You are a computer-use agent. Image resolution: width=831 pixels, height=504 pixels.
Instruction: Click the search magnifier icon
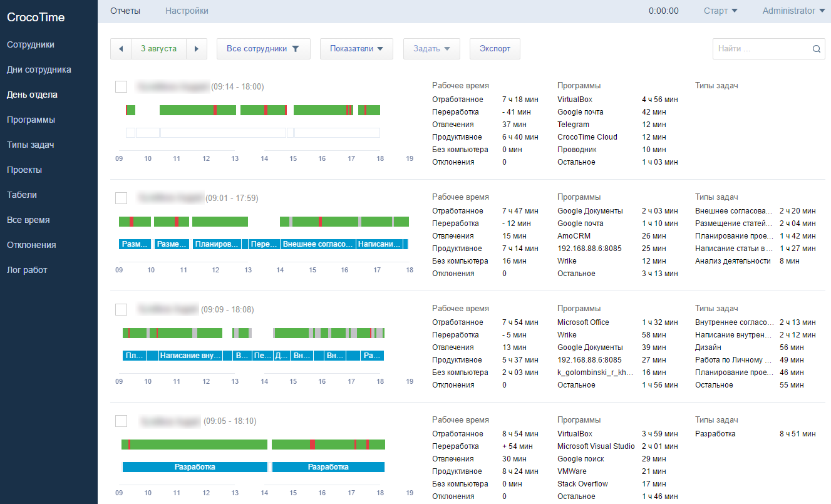pos(816,49)
